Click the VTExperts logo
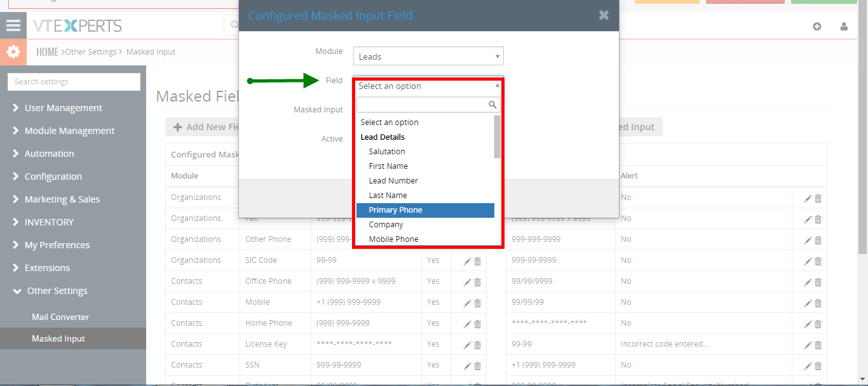The height and width of the screenshot is (386, 868). point(78,26)
